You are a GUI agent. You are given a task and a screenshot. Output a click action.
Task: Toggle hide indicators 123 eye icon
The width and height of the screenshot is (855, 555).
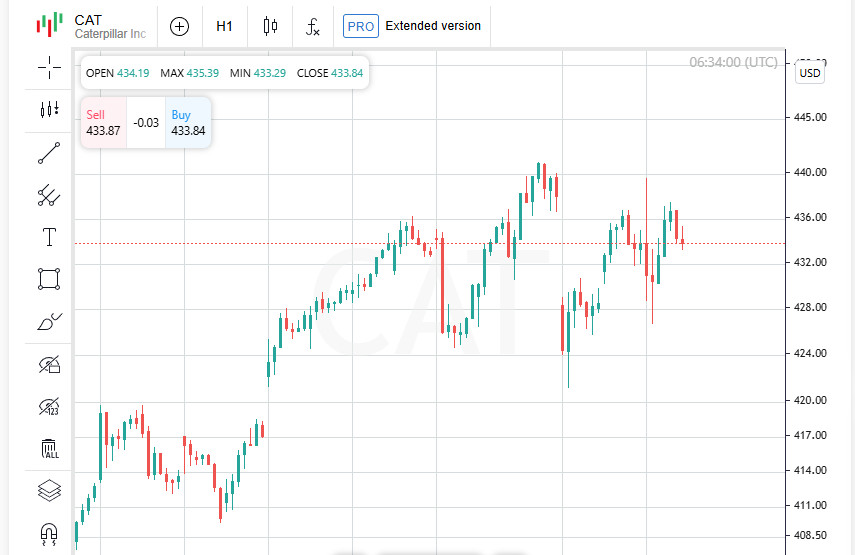pyautogui.click(x=49, y=407)
